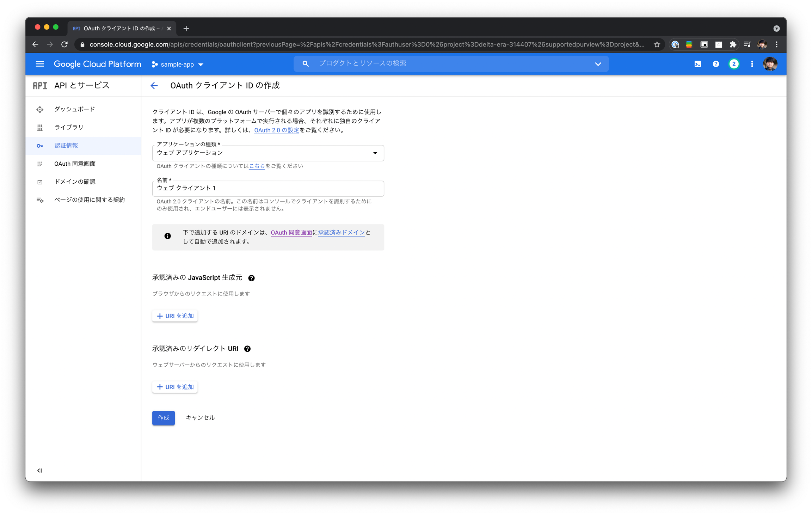Screen dimensions: 812x515
Task: Click help icon next to JavaScript 生成元
Action: click(x=251, y=278)
